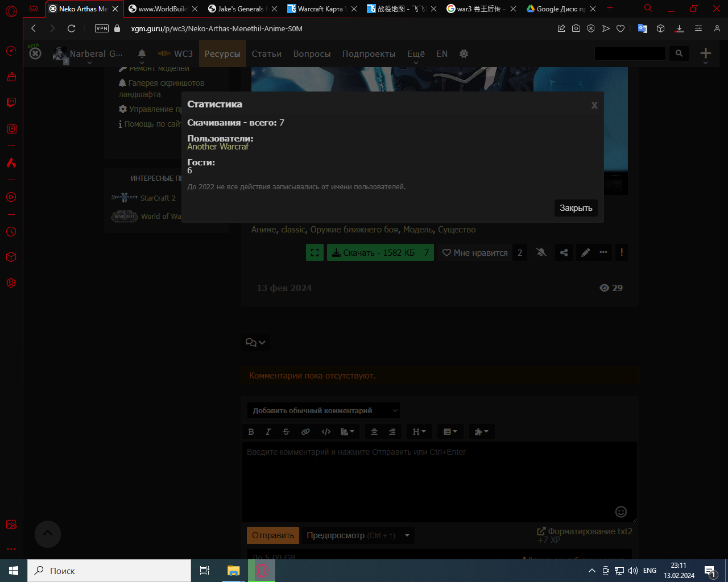Take a snapshot with the camera icon
Image resolution: width=728 pixels, height=582 pixels.
pos(576,28)
